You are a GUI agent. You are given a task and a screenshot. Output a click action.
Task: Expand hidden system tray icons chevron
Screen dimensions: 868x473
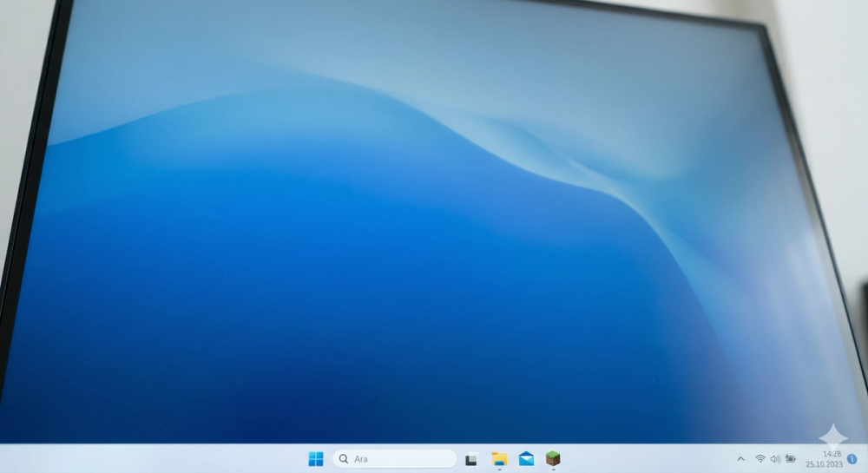740,458
